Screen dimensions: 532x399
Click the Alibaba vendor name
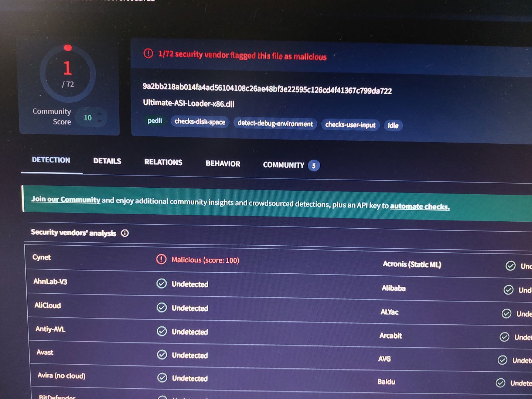click(393, 288)
